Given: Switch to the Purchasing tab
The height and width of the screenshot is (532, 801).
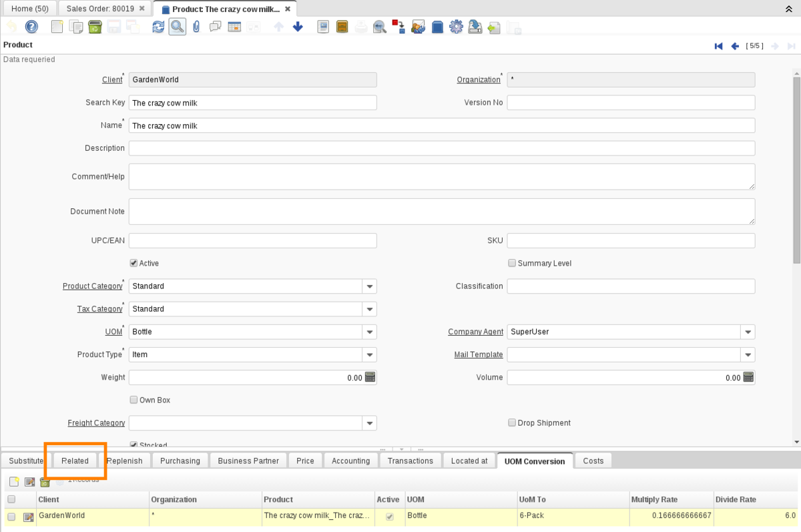Looking at the screenshot, I should (180, 461).
